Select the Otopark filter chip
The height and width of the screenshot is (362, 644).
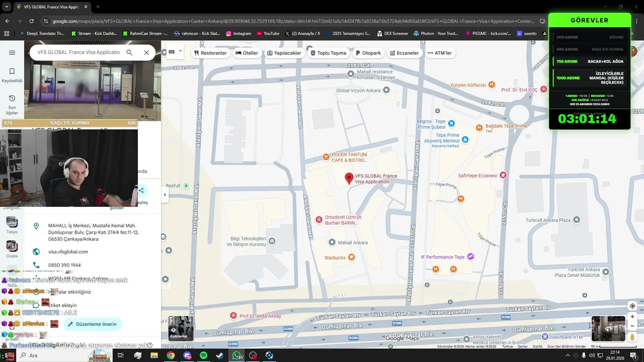368,53
